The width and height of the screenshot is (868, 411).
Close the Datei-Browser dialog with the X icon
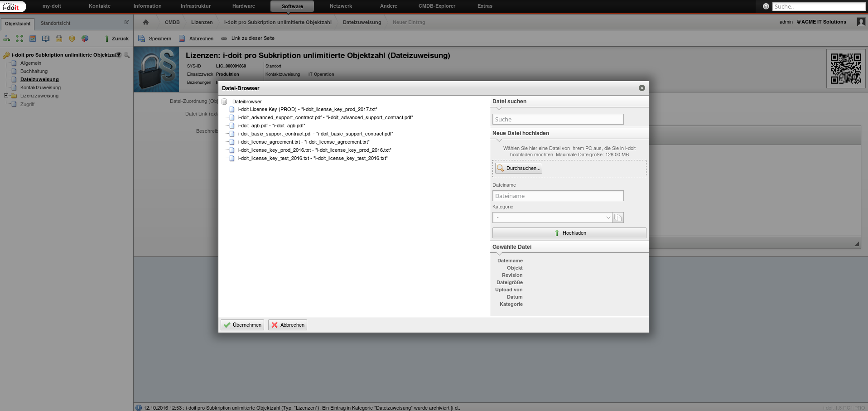coord(641,88)
